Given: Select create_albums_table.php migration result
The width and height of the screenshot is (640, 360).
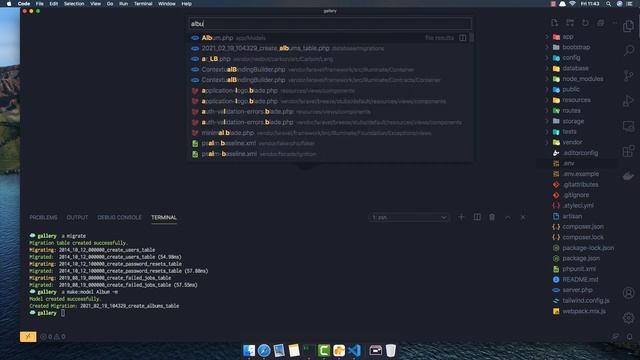Looking at the screenshot, I should tap(330, 48).
